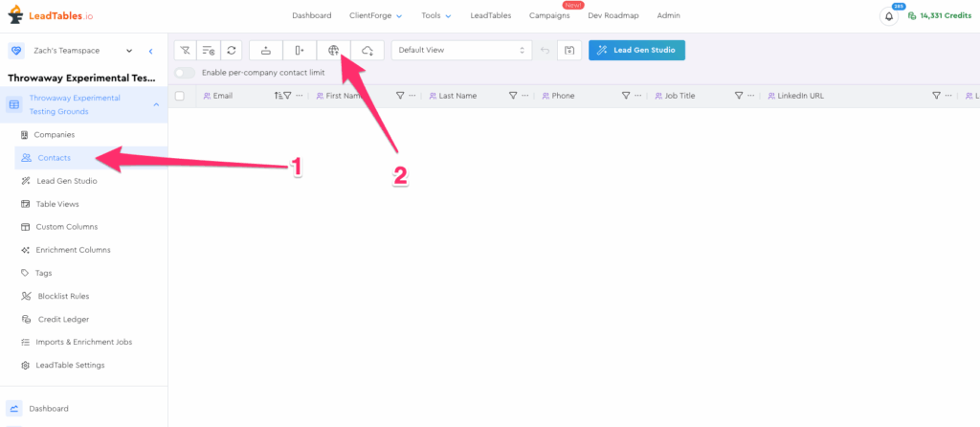Click the Lead Gen Studio button
980x427 pixels.
636,50
